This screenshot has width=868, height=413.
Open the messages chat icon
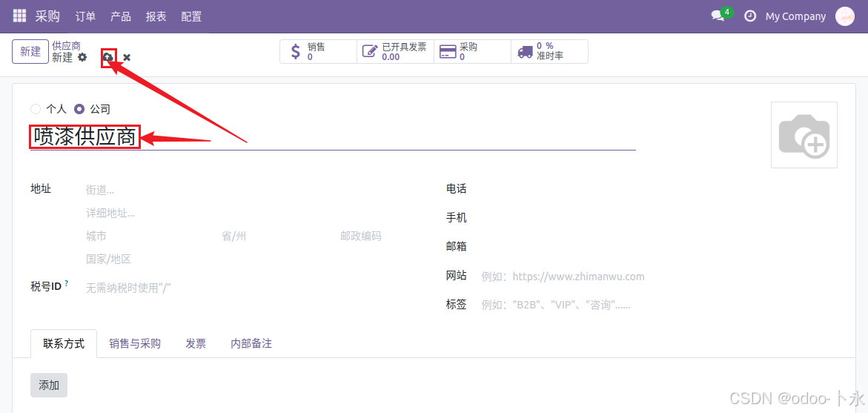pyautogui.click(x=718, y=16)
